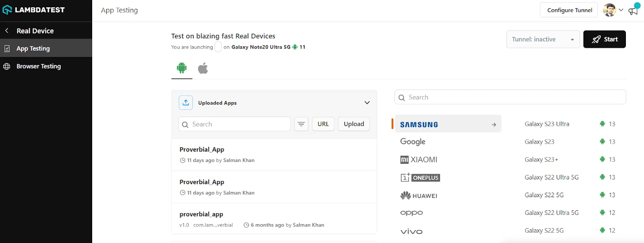Open the user profile avatar
Image resolution: width=644 pixels, height=243 pixels.
tap(609, 10)
